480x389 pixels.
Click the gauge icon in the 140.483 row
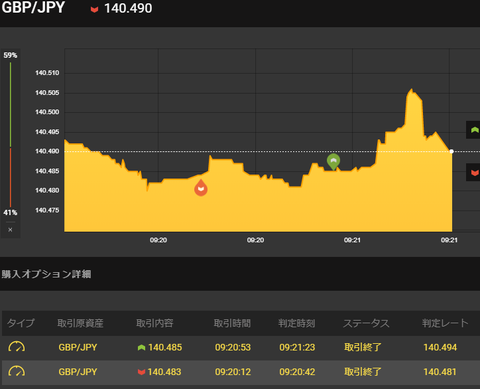tap(17, 371)
